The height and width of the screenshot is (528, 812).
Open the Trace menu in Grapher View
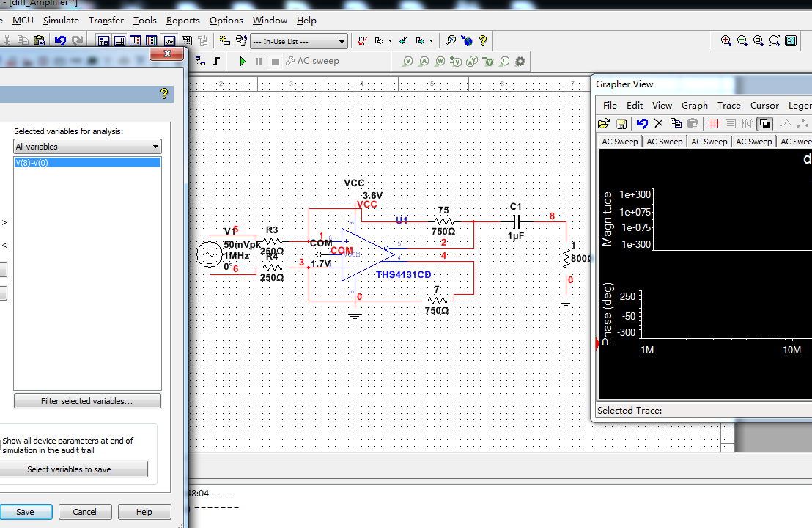pyautogui.click(x=728, y=106)
